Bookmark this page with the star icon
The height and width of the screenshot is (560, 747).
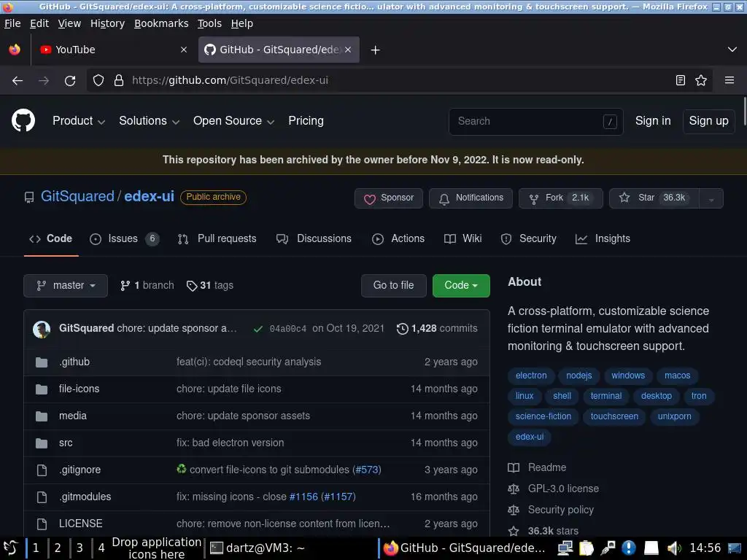(701, 80)
